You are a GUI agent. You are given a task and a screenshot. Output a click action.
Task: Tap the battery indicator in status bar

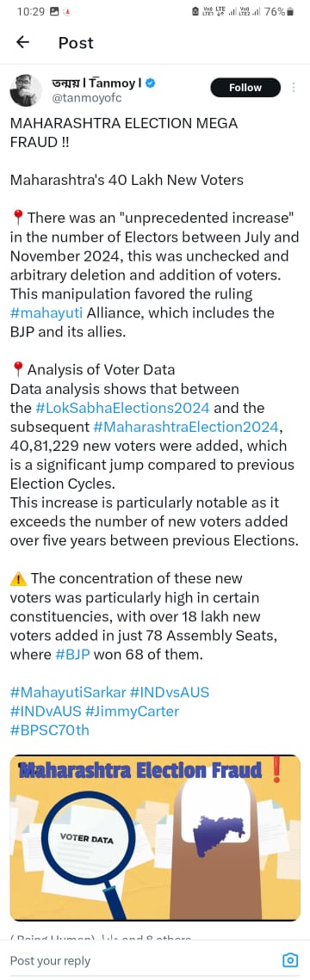pos(289,11)
